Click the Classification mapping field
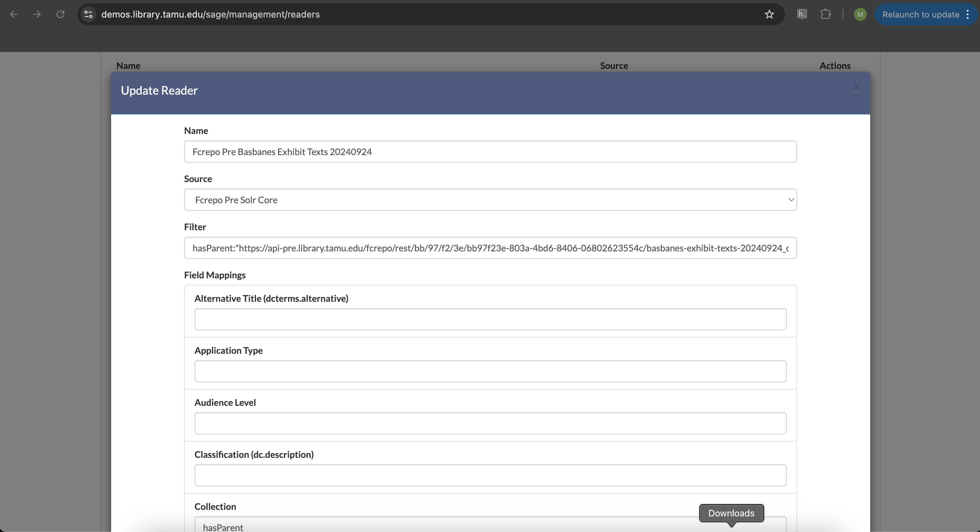The image size is (980, 532). coord(490,475)
